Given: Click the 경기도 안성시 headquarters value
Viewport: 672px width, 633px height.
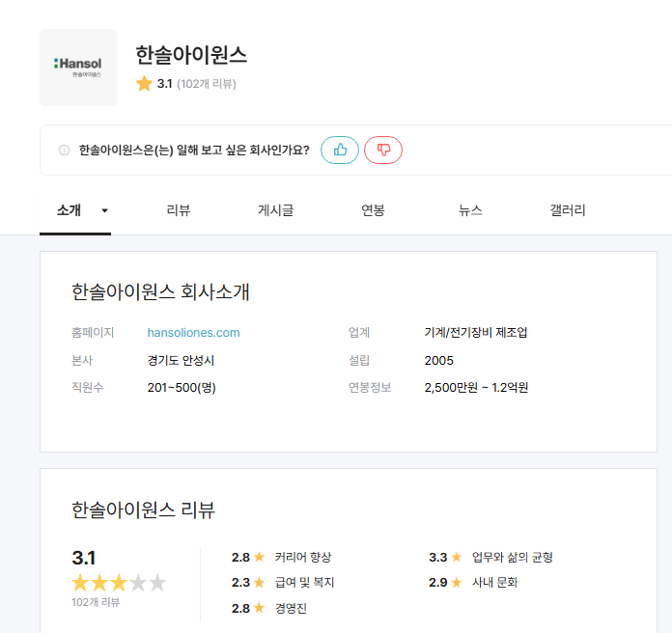Looking at the screenshot, I should point(181,360).
